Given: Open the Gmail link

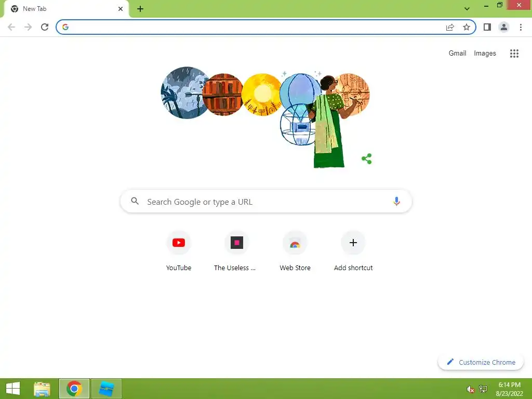Looking at the screenshot, I should click(x=457, y=54).
